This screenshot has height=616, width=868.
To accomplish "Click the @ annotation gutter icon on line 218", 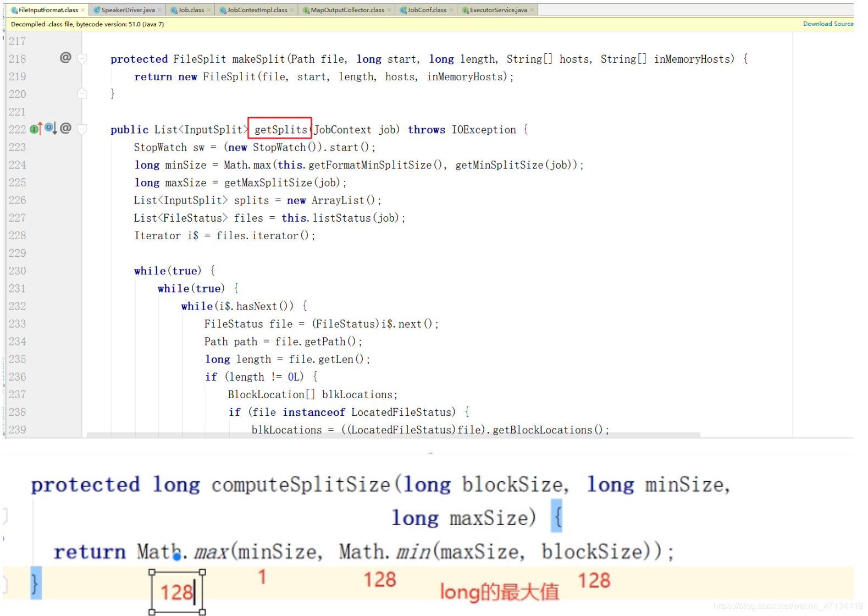I will pos(65,57).
